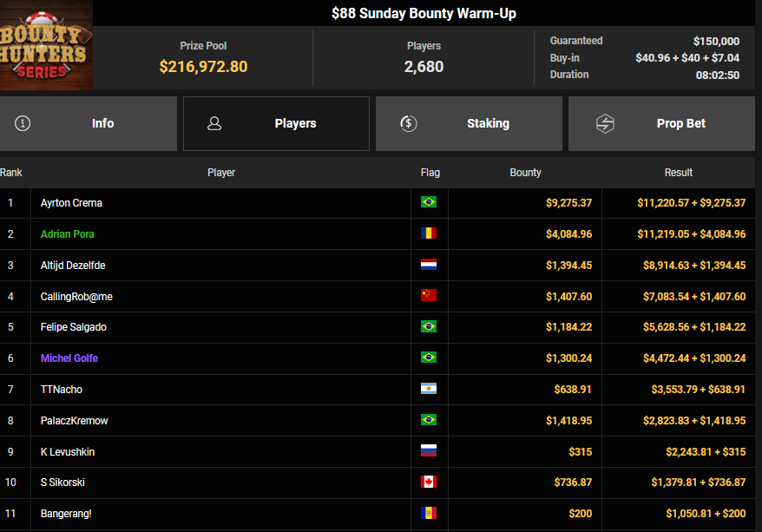762x532 pixels.
Task: Click Ayrton Crema's Brazil flag icon
Action: (428, 203)
